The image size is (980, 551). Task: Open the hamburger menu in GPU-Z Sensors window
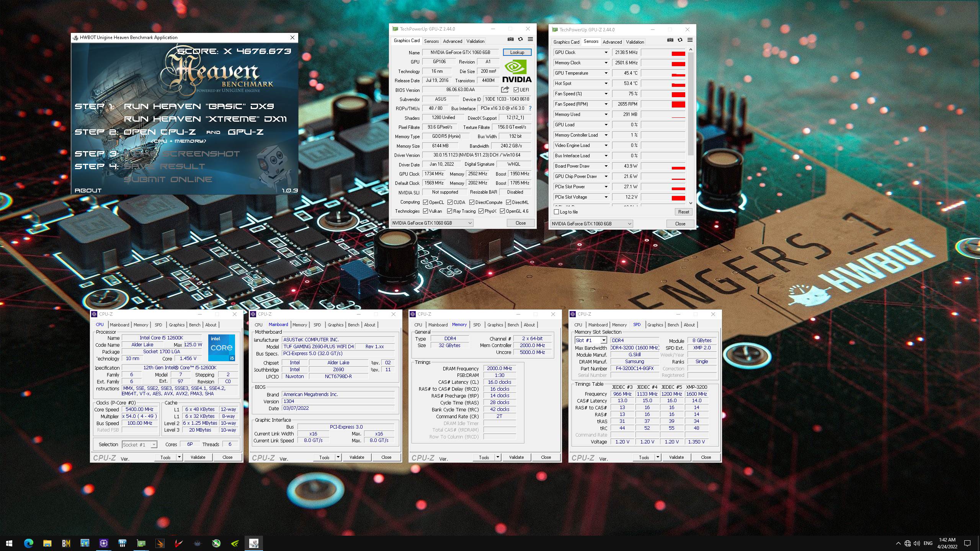pos(690,40)
